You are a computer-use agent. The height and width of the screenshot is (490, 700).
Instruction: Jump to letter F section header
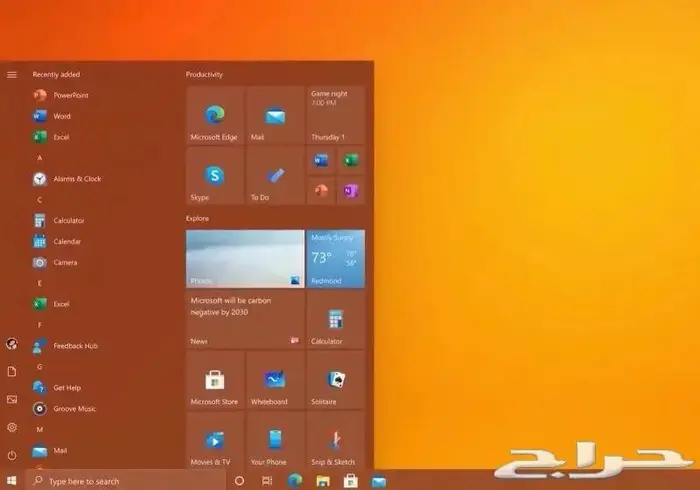click(40, 325)
